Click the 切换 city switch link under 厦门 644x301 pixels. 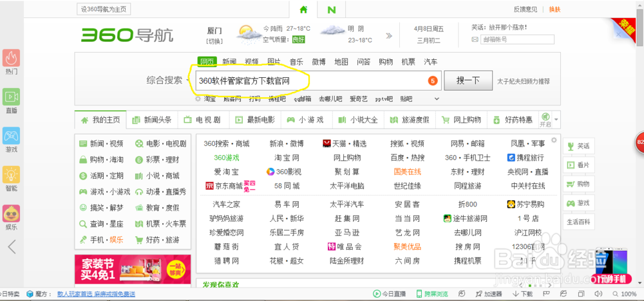coord(214,41)
